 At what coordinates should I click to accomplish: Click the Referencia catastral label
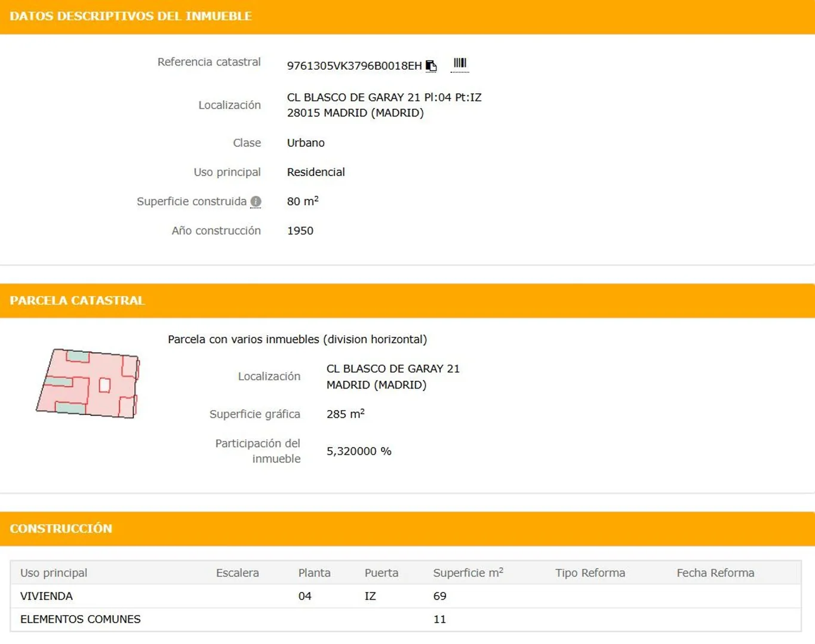pos(209,62)
